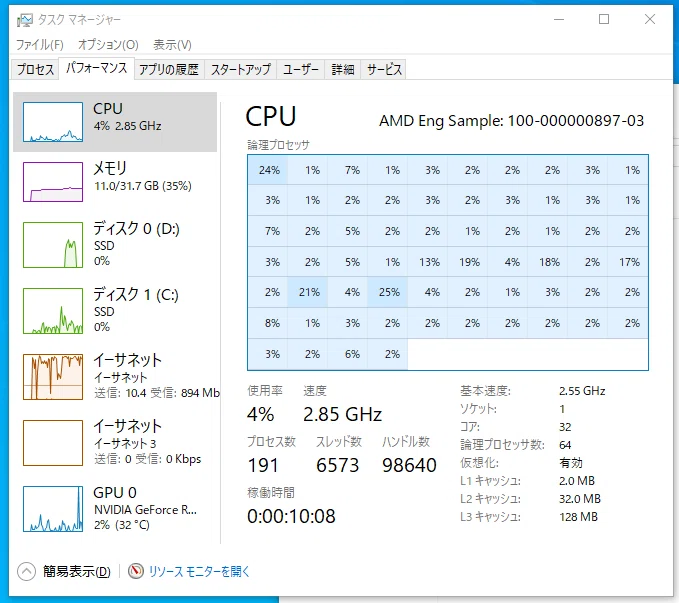Open the オプション(O) menu
The image size is (679, 603).
(108, 45)
